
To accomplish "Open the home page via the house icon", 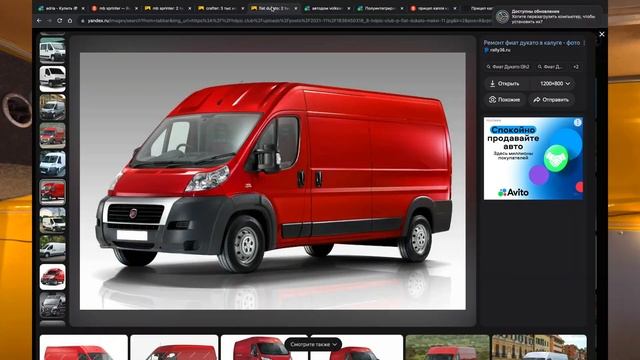I will tap(70, 20).
